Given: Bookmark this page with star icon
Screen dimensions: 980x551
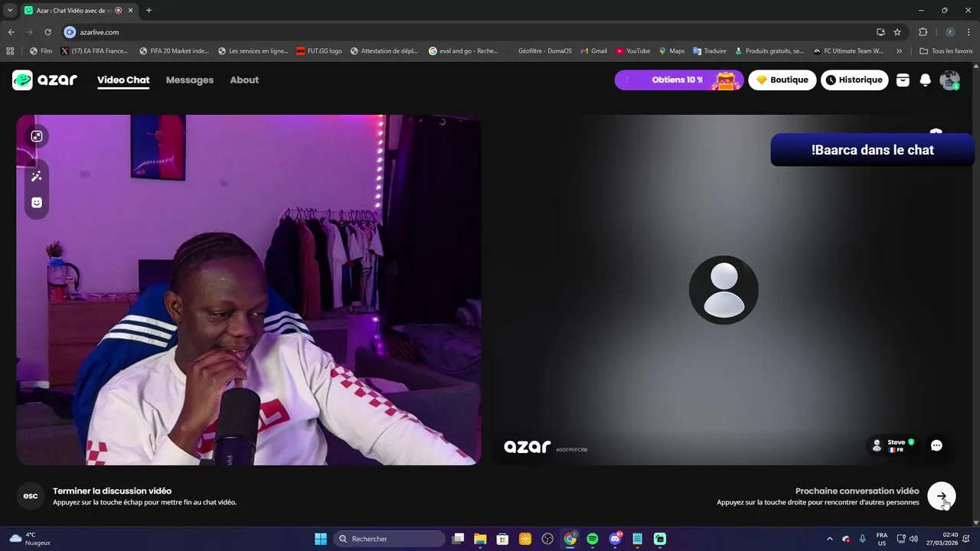Looking at the screenshot, I should click(897, 32).
